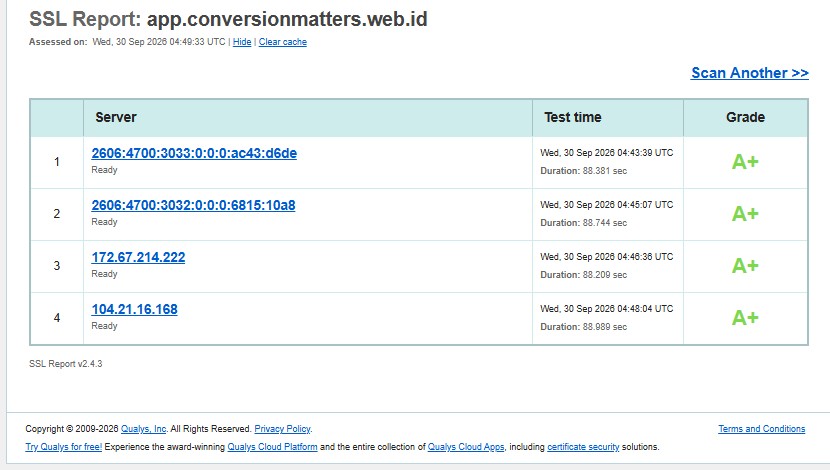830x470 pixels.
Task: Click row number 4 cell
Action: click(x=57, y=318)
